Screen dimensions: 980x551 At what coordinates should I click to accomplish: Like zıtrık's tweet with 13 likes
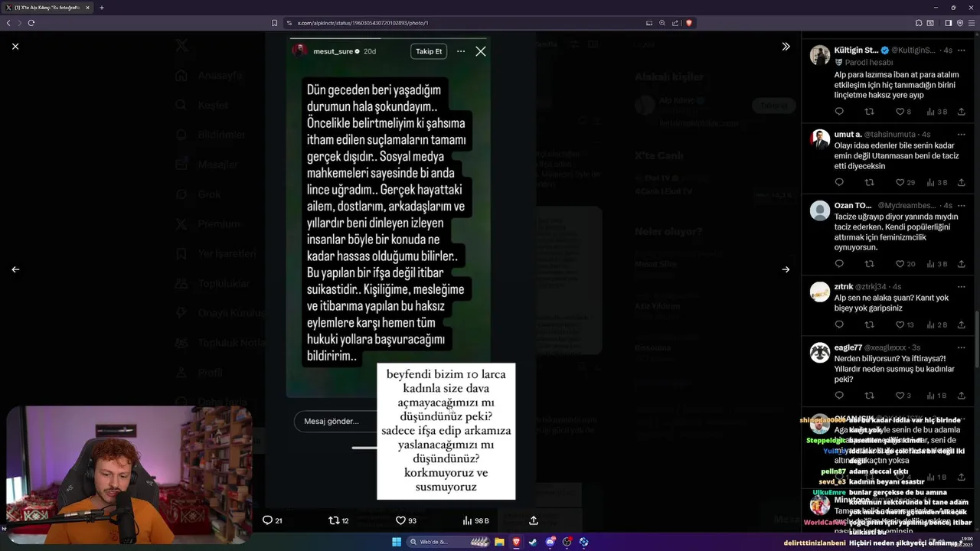click(905, 325)
